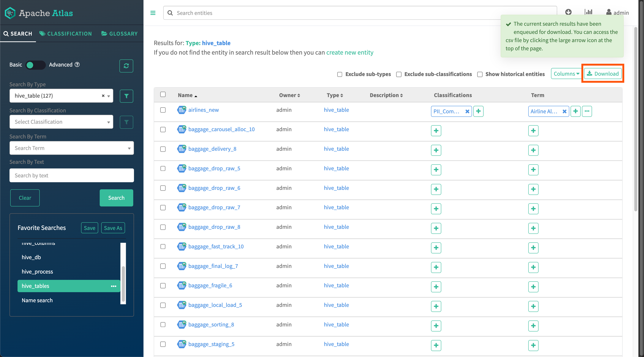Open the Select Classification dropdown
Image resolution: width=644 pixels, height=357 pixels.
61,122
